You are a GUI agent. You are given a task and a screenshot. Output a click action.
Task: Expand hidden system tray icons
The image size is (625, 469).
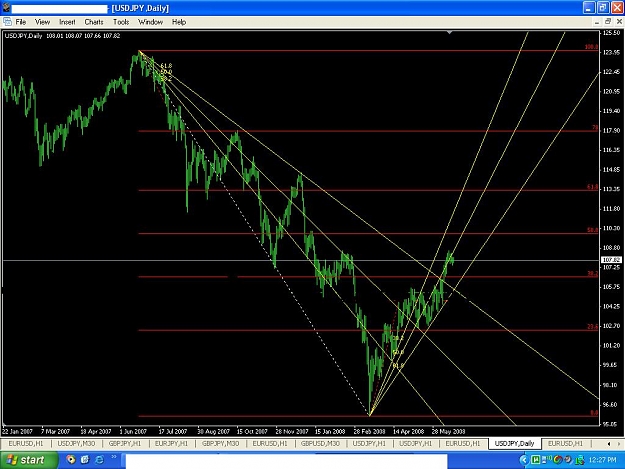(x=524, y=460)
